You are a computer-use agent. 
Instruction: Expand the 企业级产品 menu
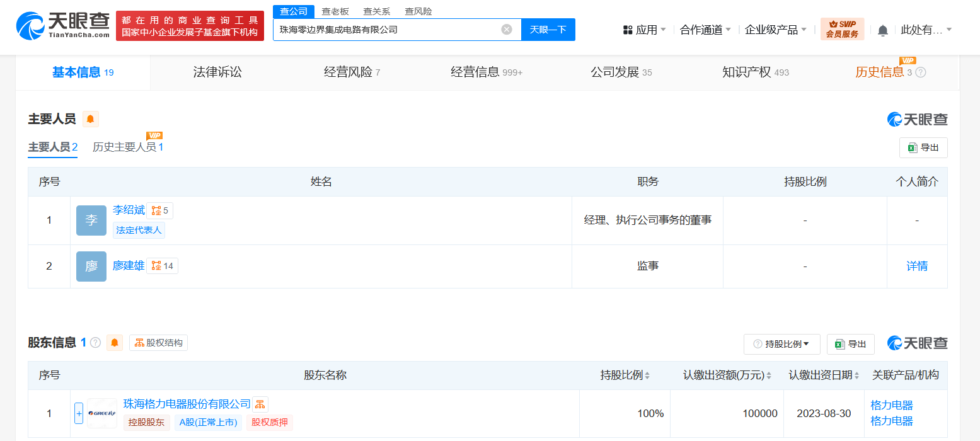point(775,30)
